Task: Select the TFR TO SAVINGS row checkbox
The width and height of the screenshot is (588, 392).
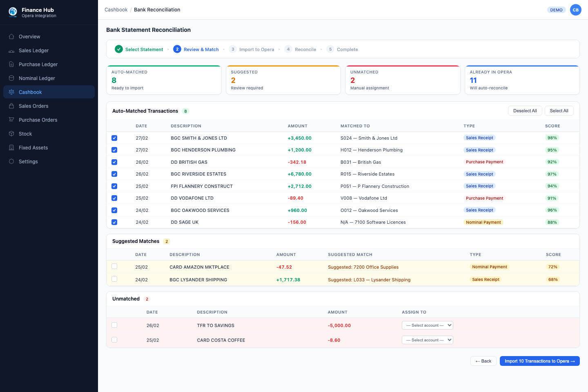Action: 114,325
